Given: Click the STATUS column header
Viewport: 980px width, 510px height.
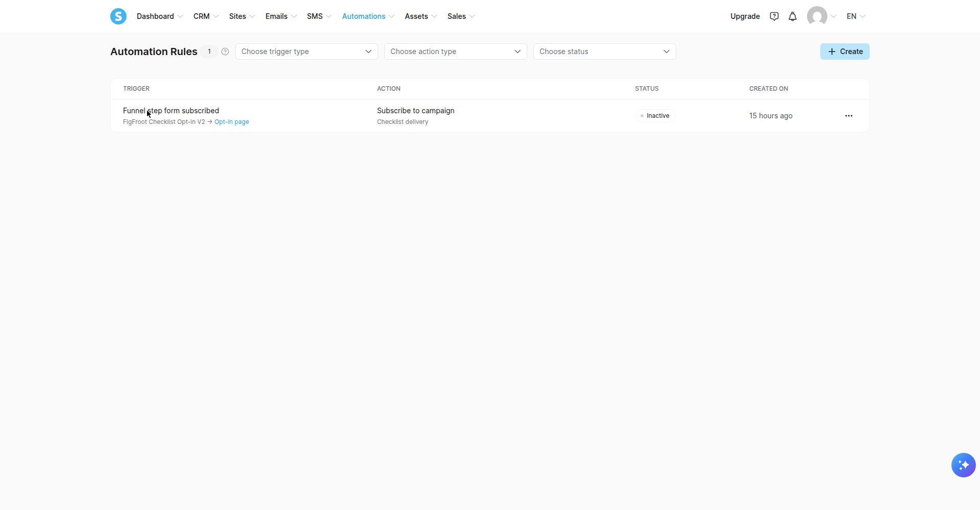Looking at the screenshot, I should (x=647, y=89).
